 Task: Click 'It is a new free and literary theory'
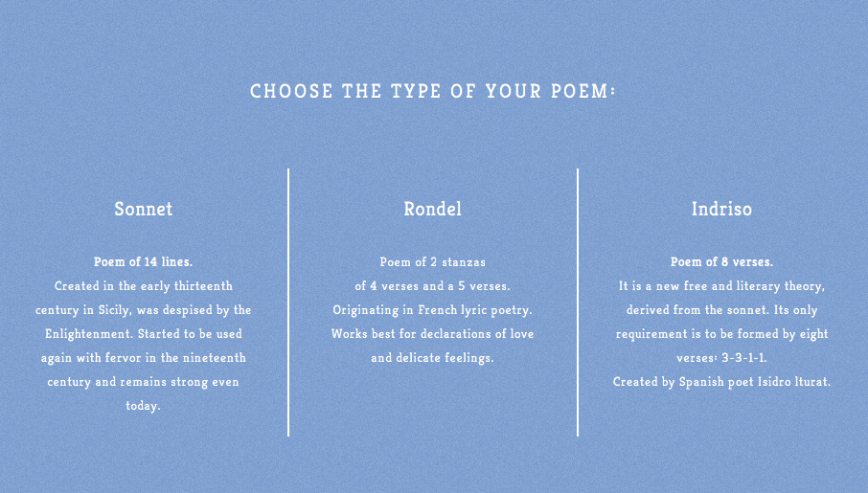click(x=721, y=286)
